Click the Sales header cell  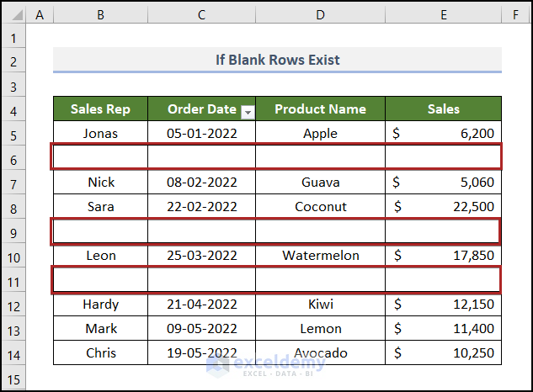coord(443,109)
